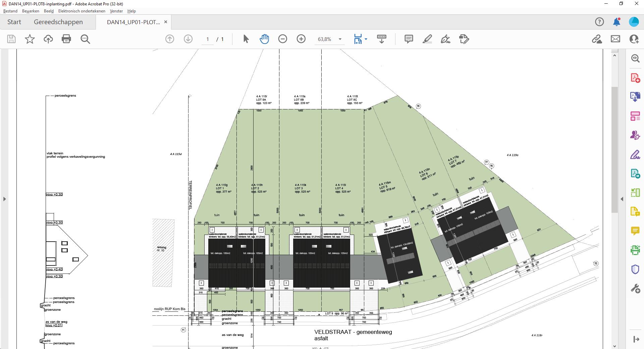Open Export PDF tool in right pane
Screen dimensions: 644x349
pyautogui.click(x=635, y=97)
